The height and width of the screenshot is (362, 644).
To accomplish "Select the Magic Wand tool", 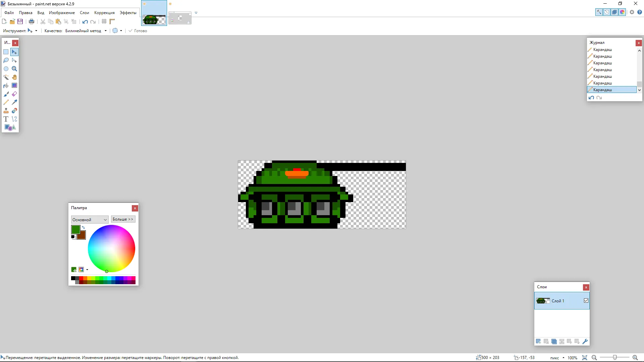I will point(6,77).
